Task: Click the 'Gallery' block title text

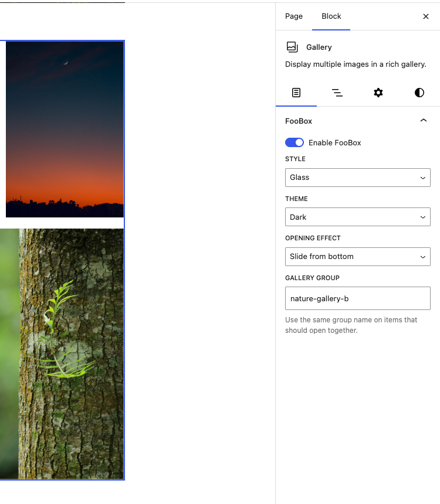Action: (x=319, y=47)
